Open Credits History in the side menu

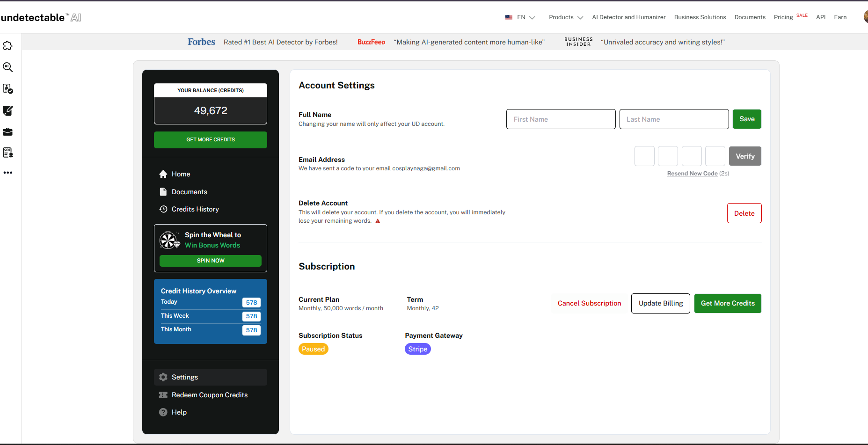[x=195, y=209]
